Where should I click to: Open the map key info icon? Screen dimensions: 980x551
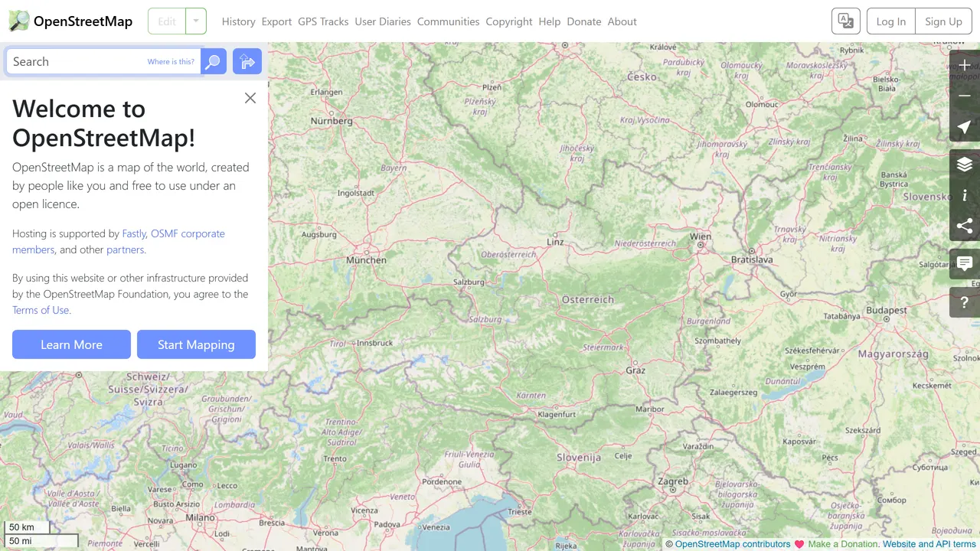[x=965, y=195]
